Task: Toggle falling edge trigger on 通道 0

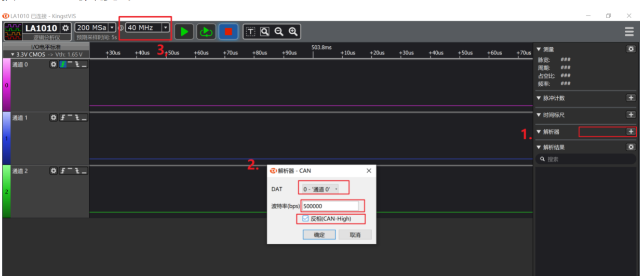Action: pos(76,64)
